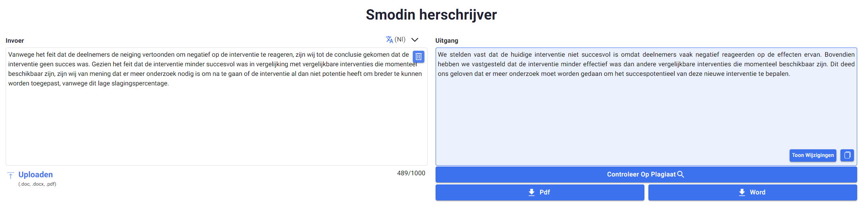The image size is (868, 206).
Task: Copy output text with the clipboard icon
Action: pyautogui.click(x=847, y=155)
